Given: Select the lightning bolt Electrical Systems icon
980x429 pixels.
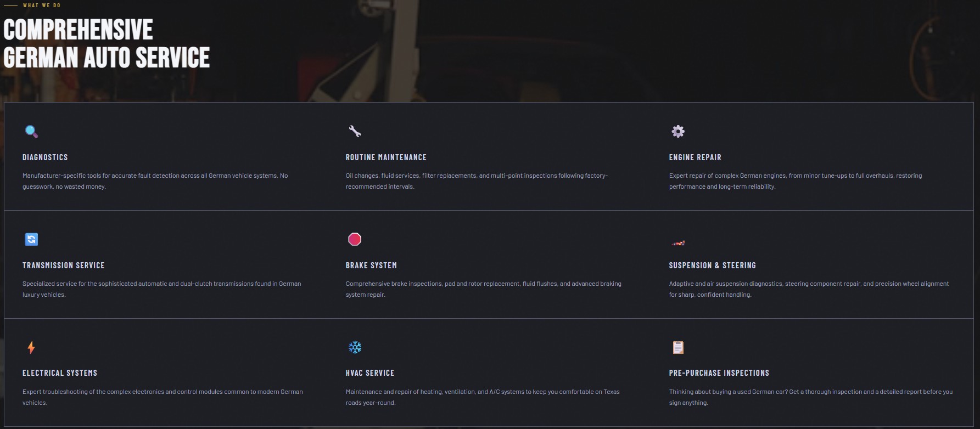Looking at the screenshot, I should pos(31,347).
